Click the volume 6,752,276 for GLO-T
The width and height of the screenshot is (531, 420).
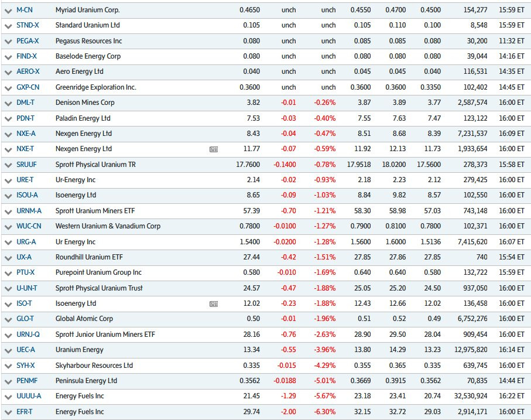coord(472,319)
